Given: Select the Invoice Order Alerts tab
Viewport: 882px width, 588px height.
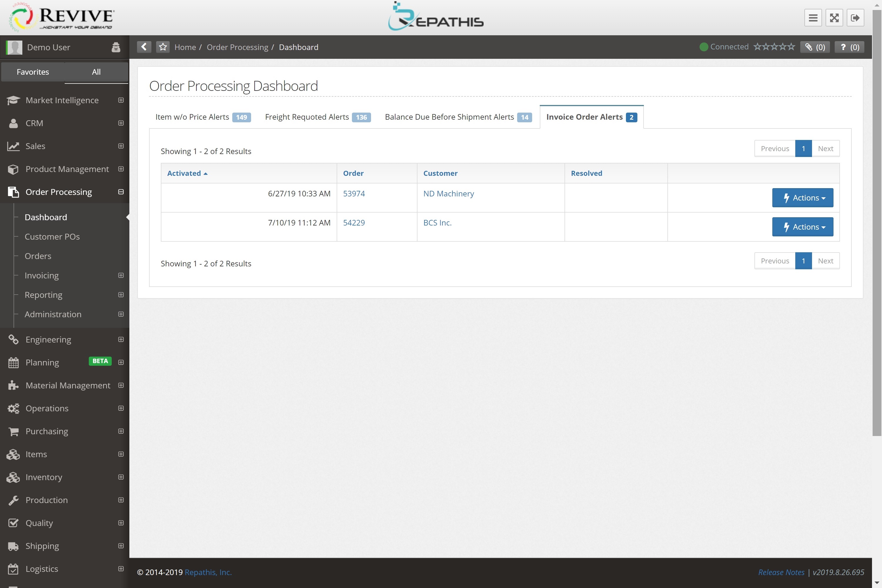Looking at the screenshot, I should [591, 117].
